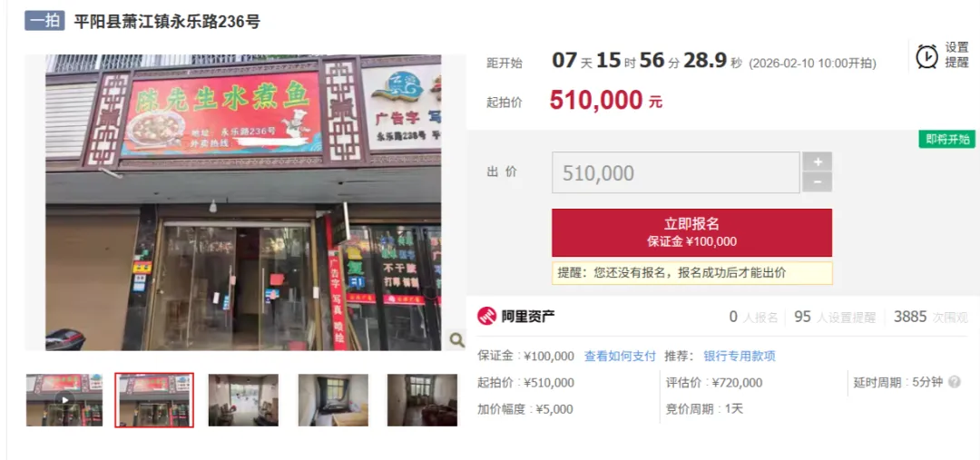
Task: Click the magnifier zoom icon on photo
Action: coord(456,340)
